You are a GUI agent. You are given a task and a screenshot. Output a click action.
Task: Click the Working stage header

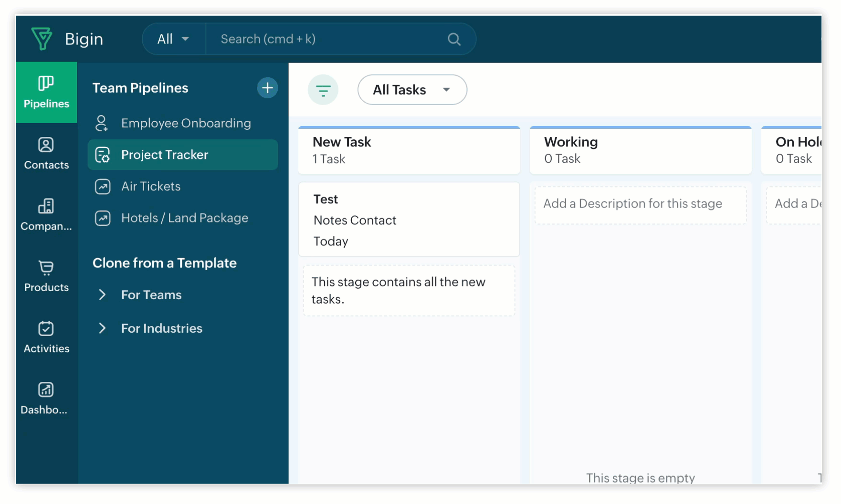click(641, 150)
